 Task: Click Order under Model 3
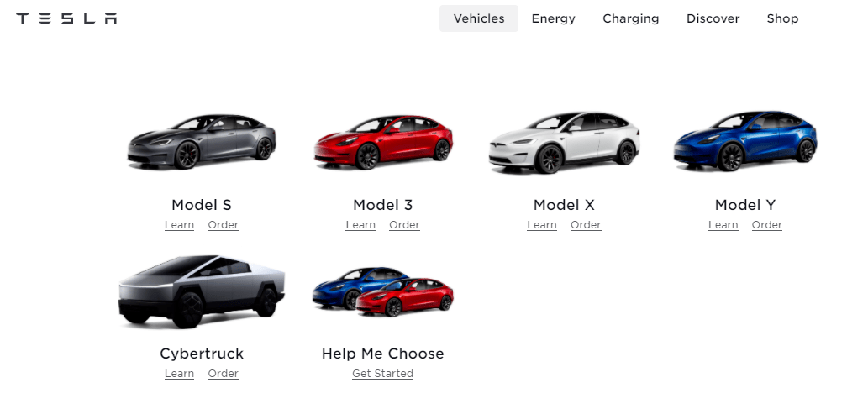[405, 225]
